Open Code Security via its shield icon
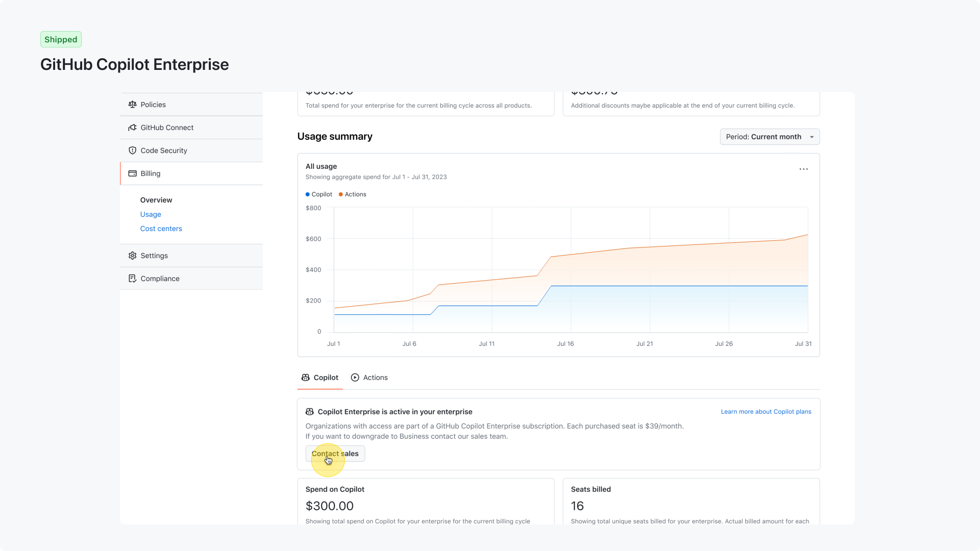Screen dimensions: 980x551 coord(133,151)
